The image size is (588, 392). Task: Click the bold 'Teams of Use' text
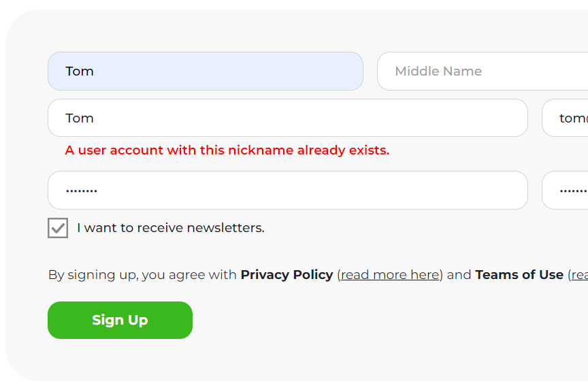519,274
